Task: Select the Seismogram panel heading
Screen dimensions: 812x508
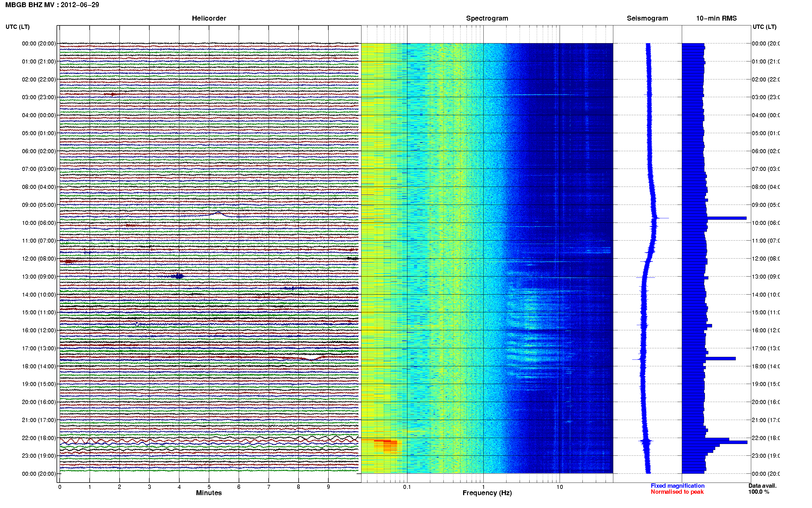Action: click(x=647, y=18)
